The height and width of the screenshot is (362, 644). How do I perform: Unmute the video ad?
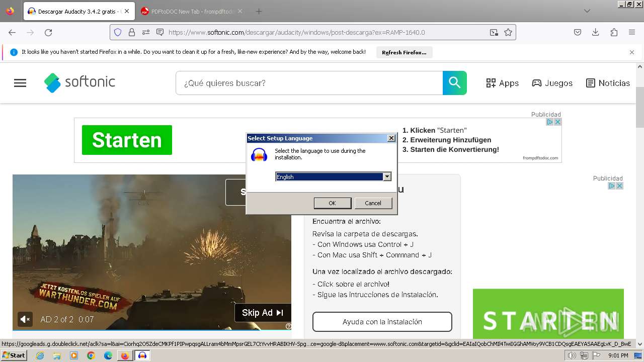(25, 319)
